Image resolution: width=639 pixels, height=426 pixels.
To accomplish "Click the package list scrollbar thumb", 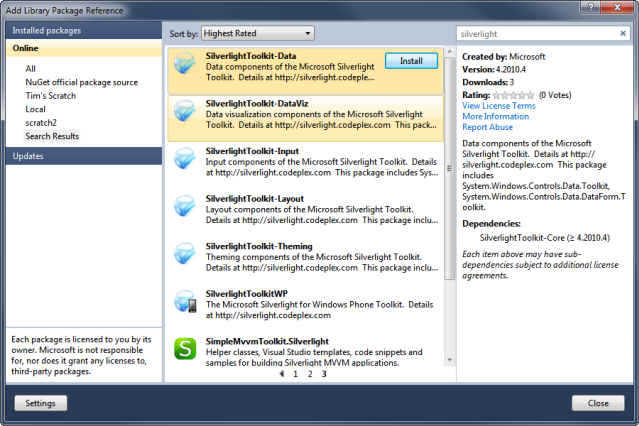I will (x=450, y=168).
